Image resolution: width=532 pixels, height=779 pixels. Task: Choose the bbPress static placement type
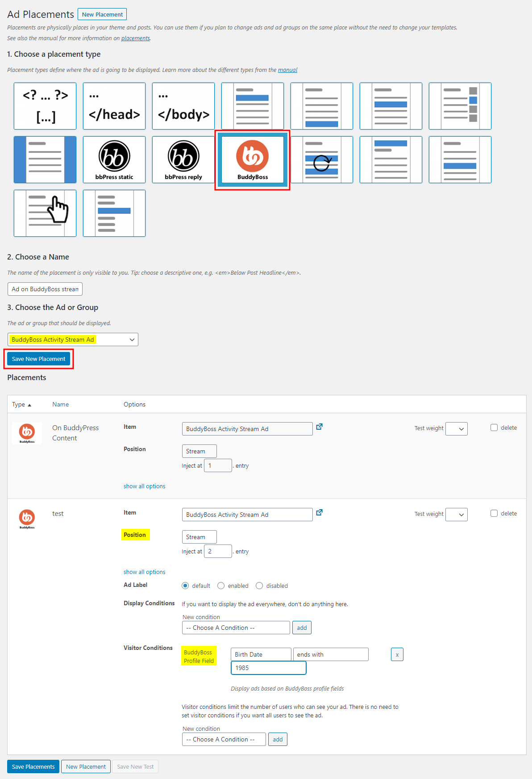114,159
